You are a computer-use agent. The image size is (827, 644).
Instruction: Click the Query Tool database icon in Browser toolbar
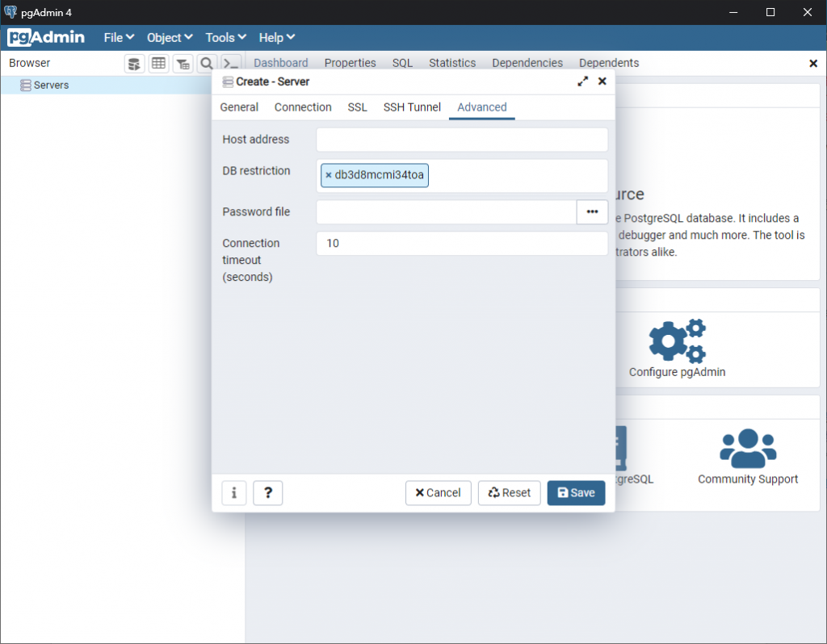(135, 64)
